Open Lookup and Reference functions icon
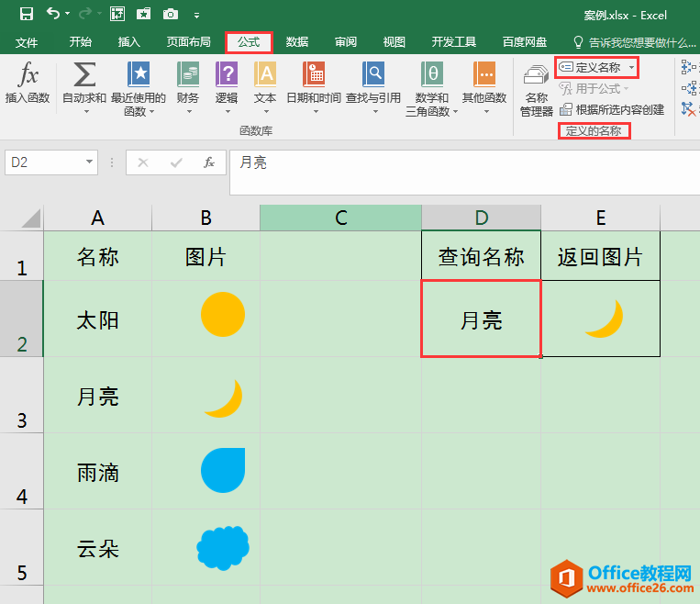700x604 pixels. 373,75
